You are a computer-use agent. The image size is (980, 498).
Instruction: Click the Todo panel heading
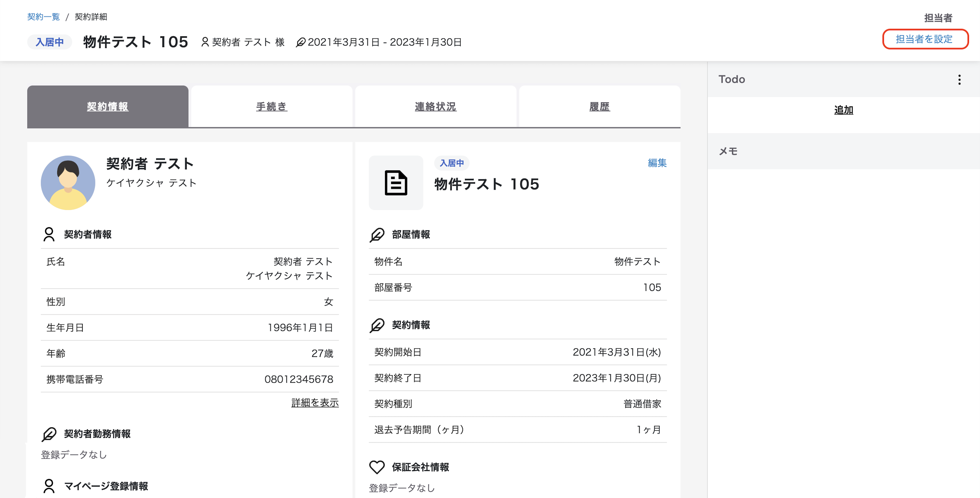click(732, 79)
